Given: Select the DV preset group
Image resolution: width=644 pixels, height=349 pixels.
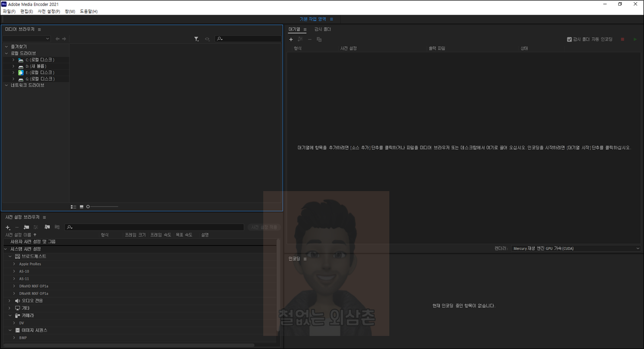Looking at the screenshot, I should point(22,323).
